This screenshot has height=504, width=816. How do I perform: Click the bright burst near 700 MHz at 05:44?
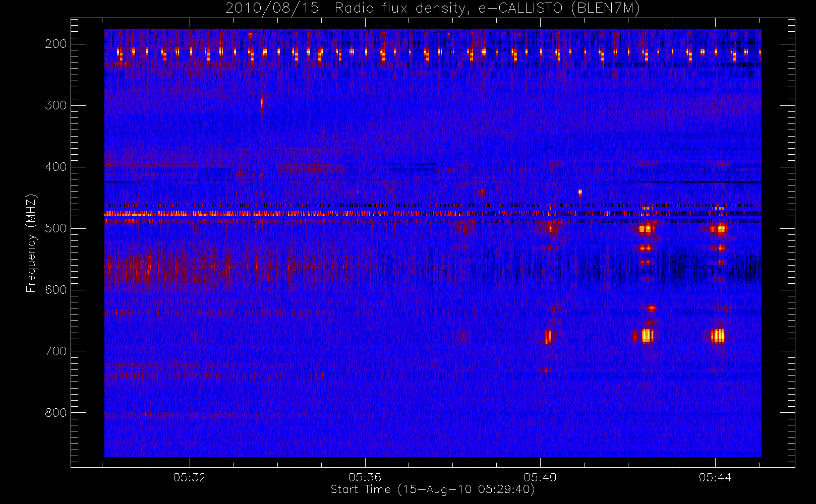pyautogui.click(x=718, y=336)
